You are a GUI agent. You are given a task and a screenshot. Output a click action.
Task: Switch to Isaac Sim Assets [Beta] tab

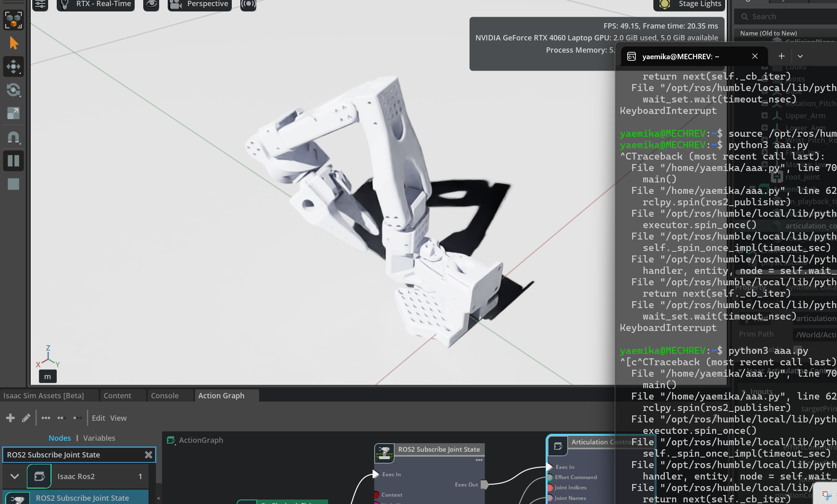tap(44, 395)
